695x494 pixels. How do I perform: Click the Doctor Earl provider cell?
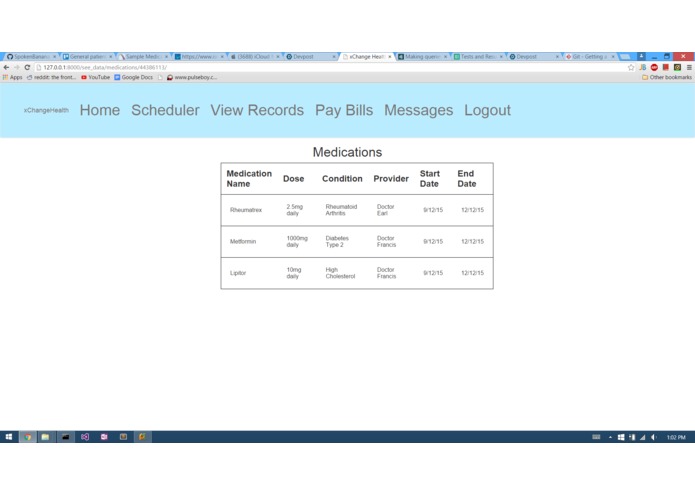click(386, 210)
